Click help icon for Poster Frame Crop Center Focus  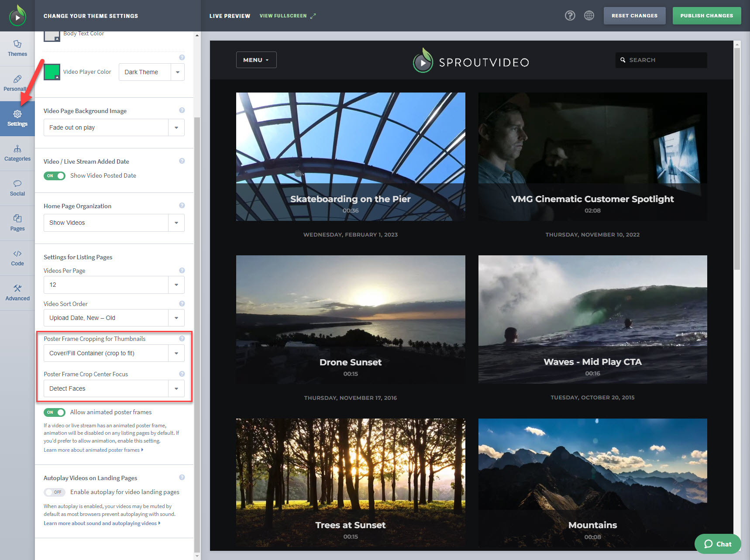pyautogui.click(x=182, y=374)
